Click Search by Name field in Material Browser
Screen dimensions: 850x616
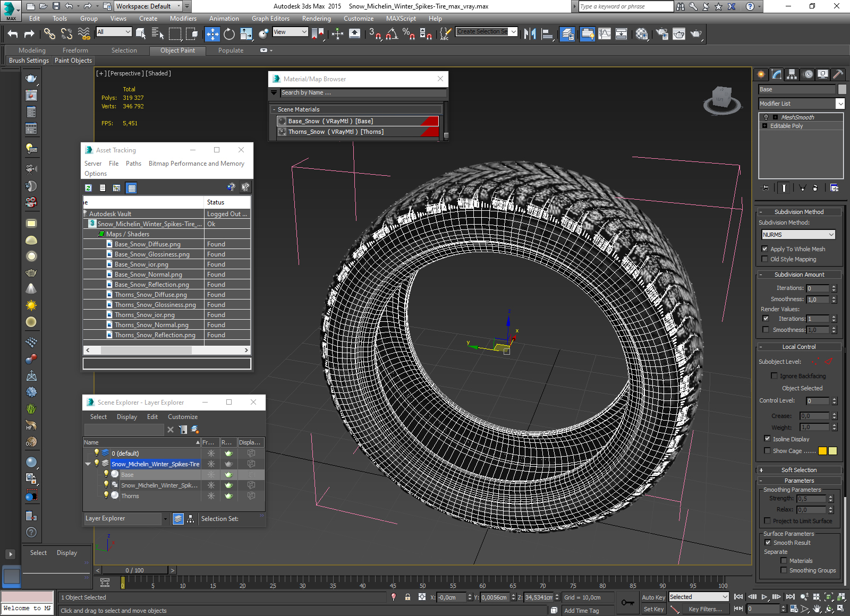pos(363,92)
